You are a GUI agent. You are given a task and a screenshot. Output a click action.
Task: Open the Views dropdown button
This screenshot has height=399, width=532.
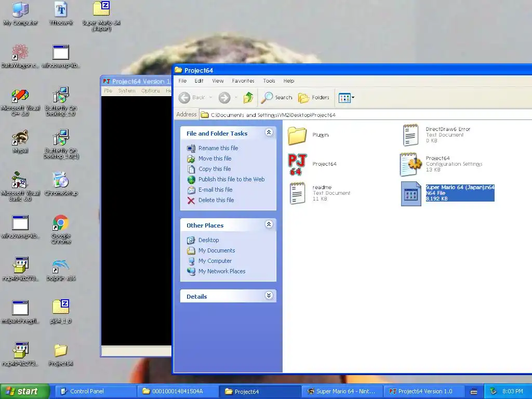[x=347, y=98]
